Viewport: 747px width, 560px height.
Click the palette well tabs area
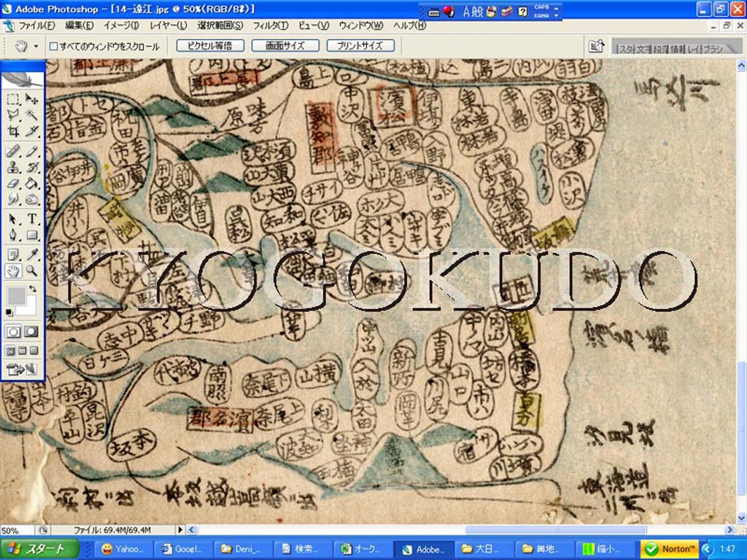[x=676, y=47]
